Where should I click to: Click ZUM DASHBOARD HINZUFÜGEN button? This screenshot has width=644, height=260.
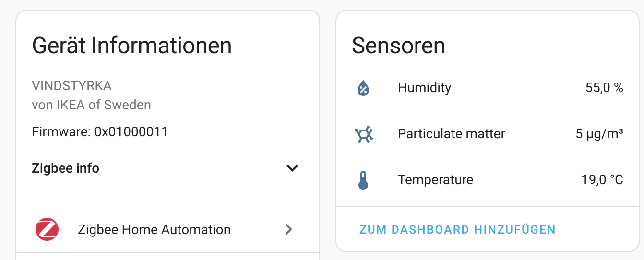click(x=457, y=229)
